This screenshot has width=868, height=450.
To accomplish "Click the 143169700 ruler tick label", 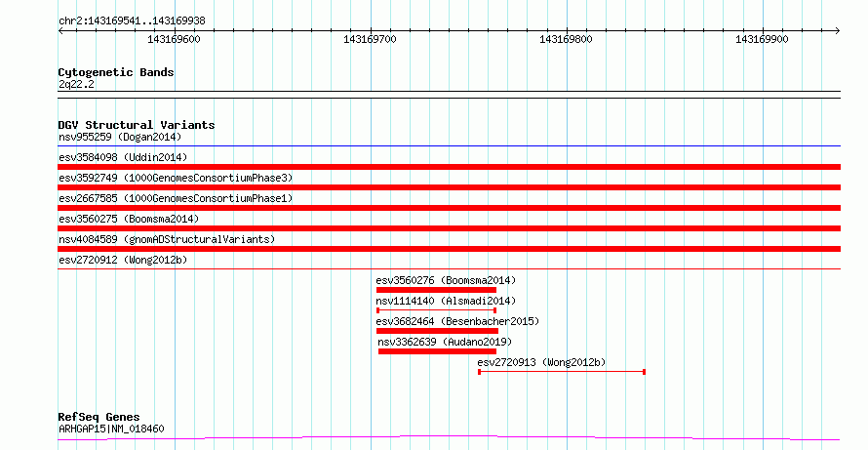I will coord(370,39).
